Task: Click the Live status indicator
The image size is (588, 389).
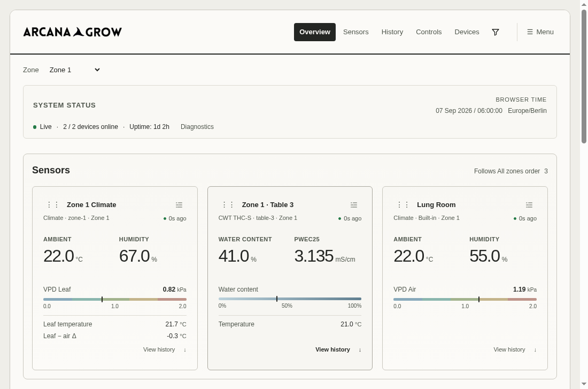Action: click(42, 127)
